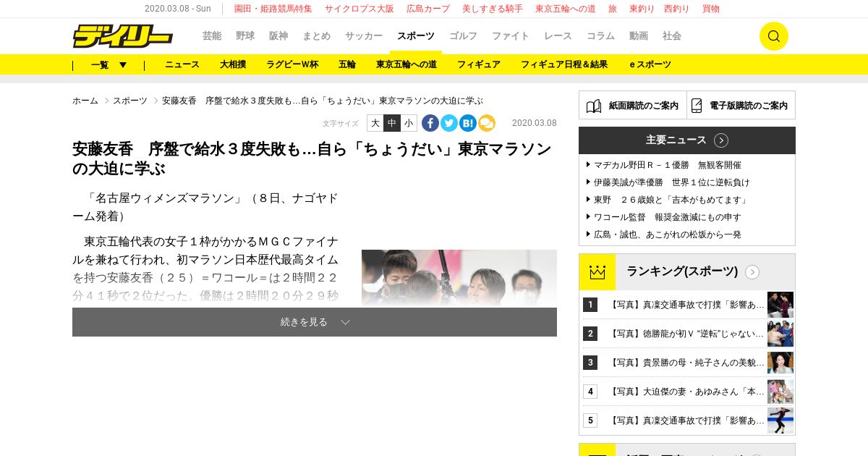Click the スポーツ breadcrumb link
This screenshot has width=868, height=456.
click(x=130, y=101)
